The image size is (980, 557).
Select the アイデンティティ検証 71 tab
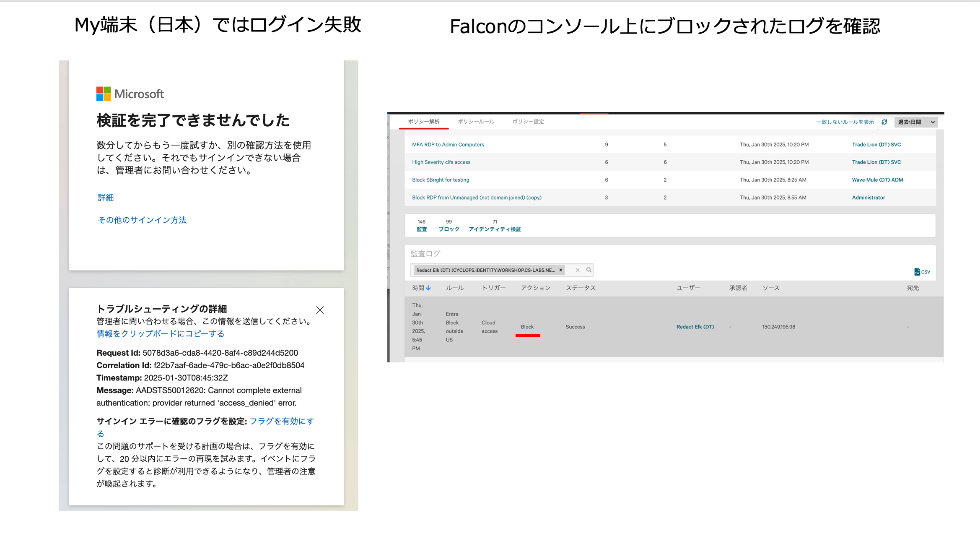[x=495, y=226]
